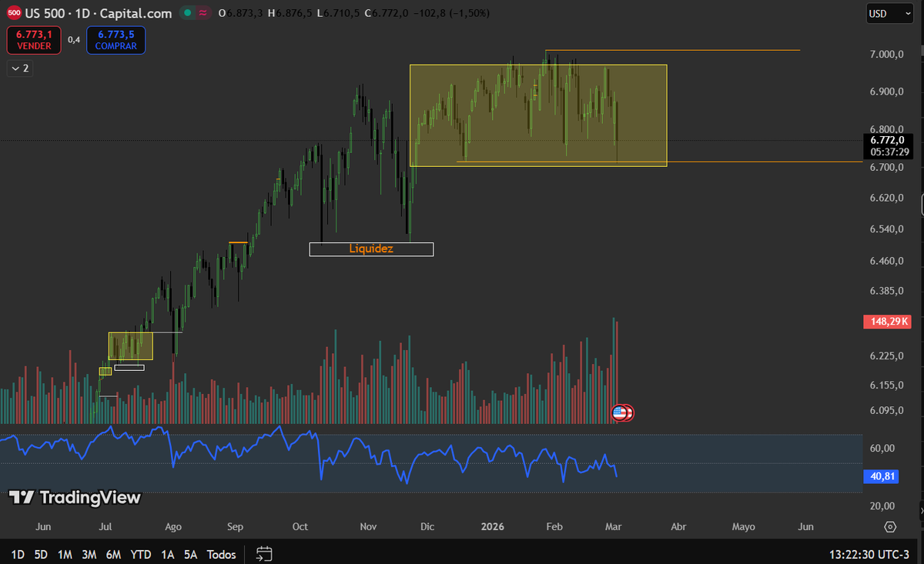Click the pink data delay indicator icon

pos(203,13)
